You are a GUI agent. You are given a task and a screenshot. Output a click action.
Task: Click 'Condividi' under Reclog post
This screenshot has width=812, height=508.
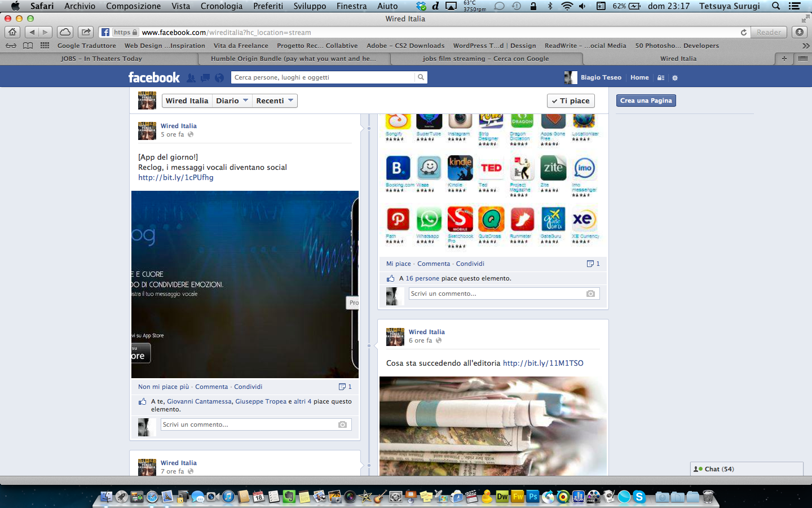point(248,387)
